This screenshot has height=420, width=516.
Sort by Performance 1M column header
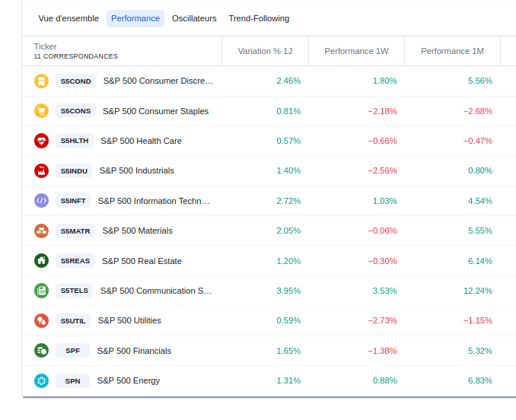coord(452,51)
